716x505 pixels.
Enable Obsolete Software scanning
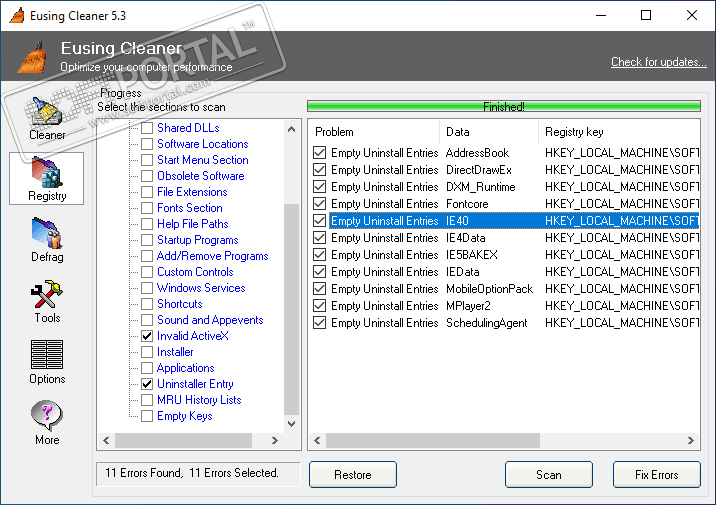tap(147, 176)
